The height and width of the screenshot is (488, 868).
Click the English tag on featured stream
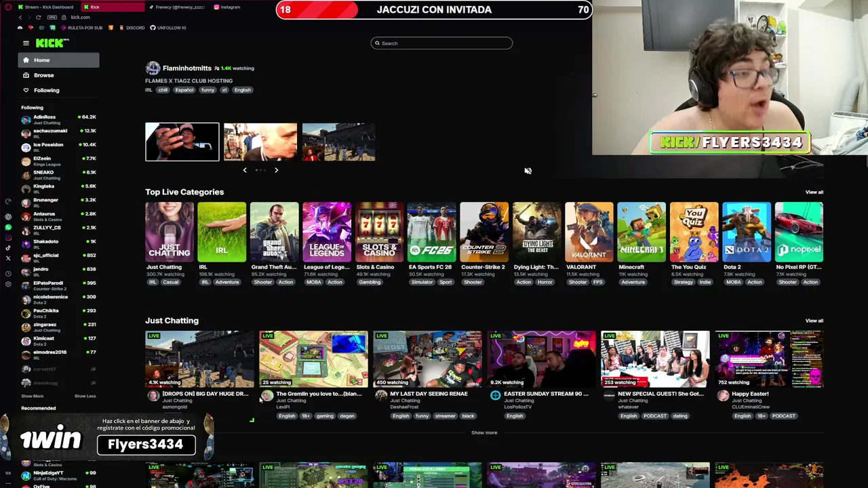(242, 90)
